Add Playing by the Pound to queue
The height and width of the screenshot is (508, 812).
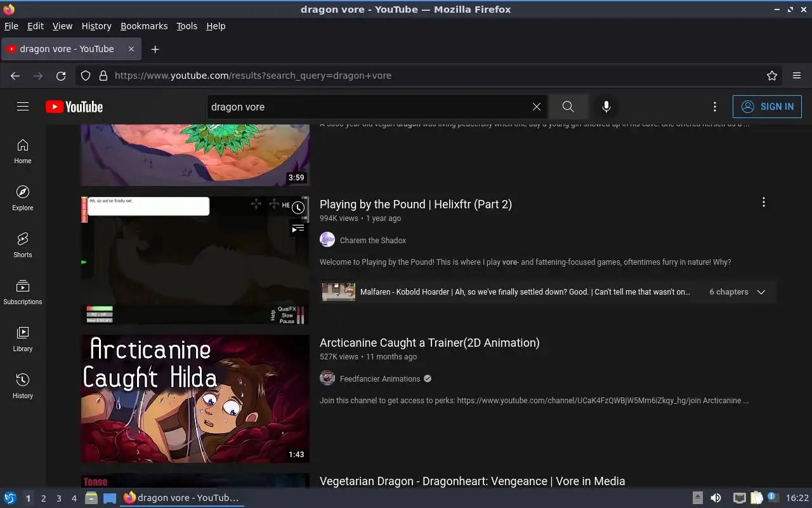298,229
